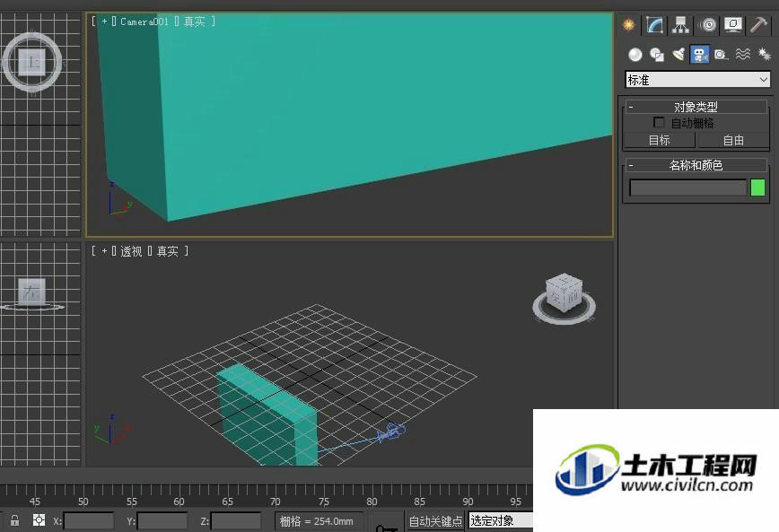The height and width of the screenshot is (532, 779).
Task: Click the 上 ViewCube face in top viewport
Action: (x=32, y=62)
